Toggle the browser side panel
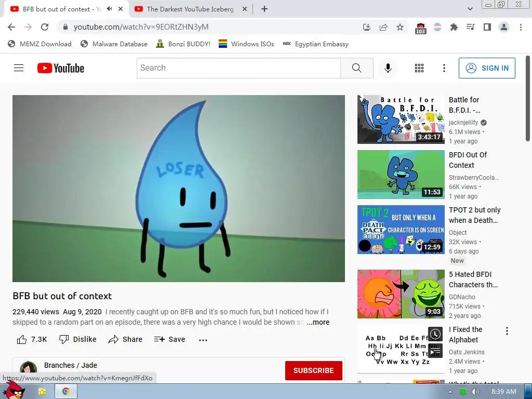The image size is (532, 399). point(487,27)
